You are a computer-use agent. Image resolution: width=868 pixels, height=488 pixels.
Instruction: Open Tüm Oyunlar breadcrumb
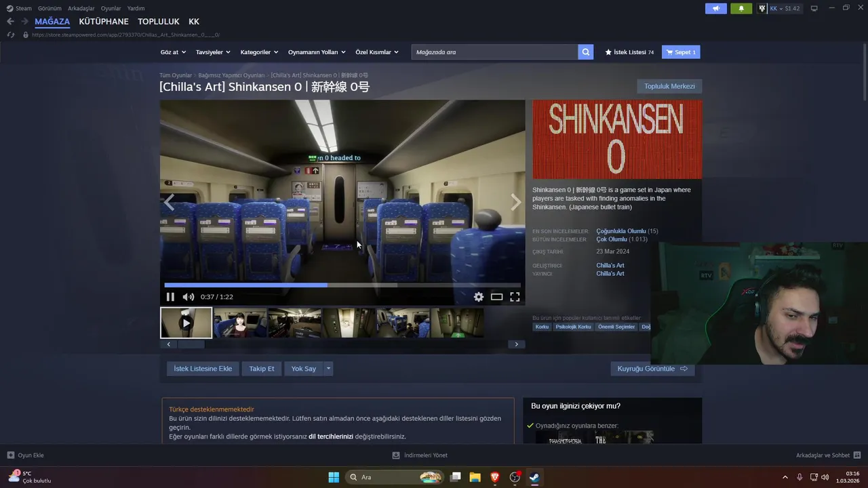[176, 75]
